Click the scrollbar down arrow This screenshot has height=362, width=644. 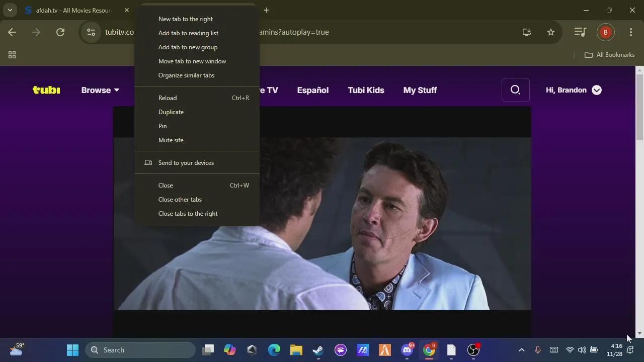click(x=639, y=333)
